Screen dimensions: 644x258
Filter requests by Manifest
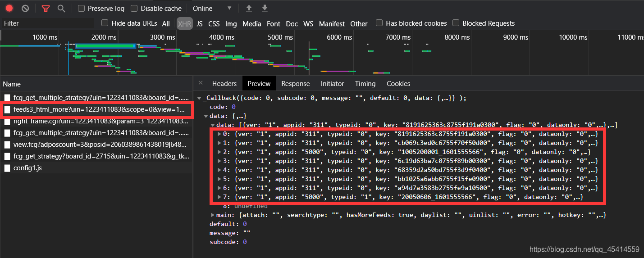click(x=332, y=23)
